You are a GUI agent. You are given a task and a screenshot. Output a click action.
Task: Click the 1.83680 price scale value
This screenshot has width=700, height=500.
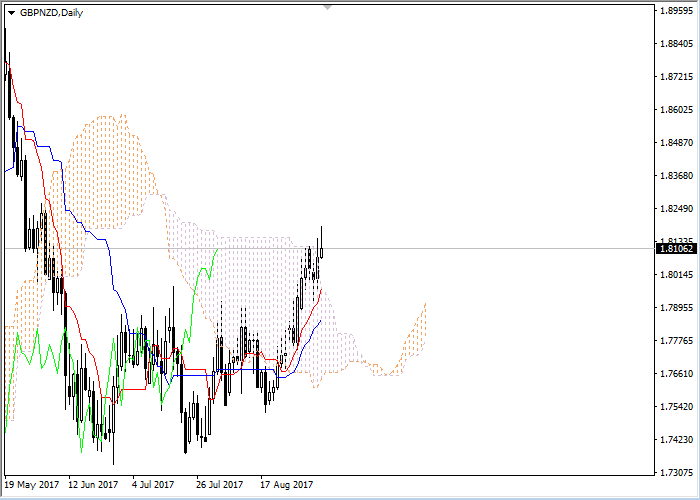tap(677, 175)
